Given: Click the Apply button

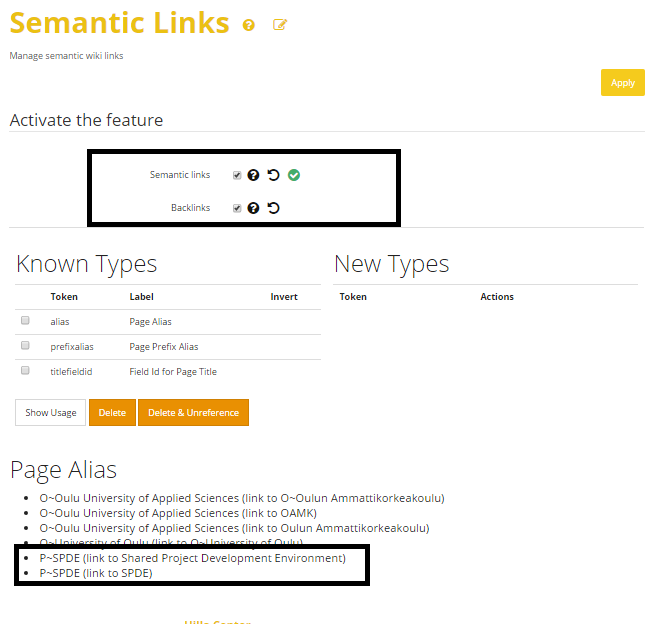Looking at the screenshot, I should 622,83.
